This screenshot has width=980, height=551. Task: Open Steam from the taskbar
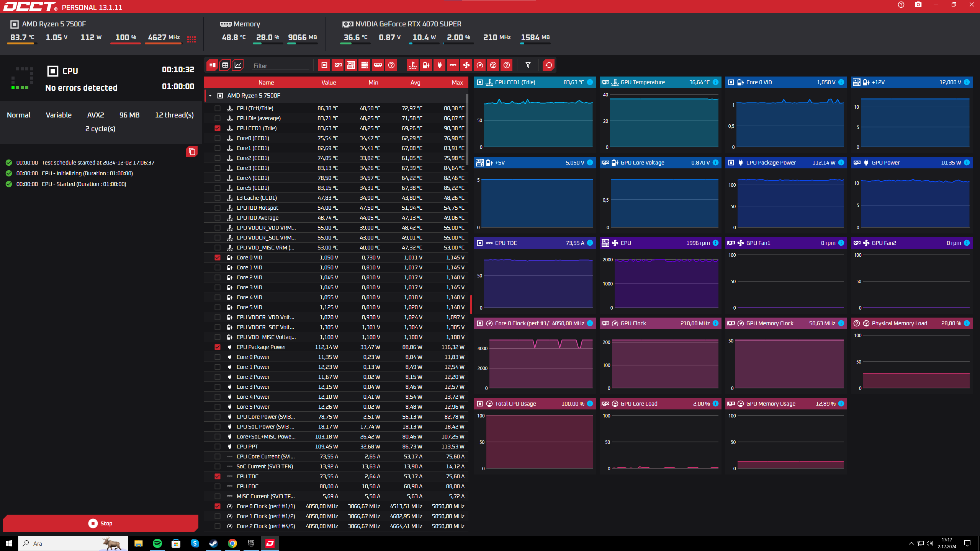tap(213, 543)
